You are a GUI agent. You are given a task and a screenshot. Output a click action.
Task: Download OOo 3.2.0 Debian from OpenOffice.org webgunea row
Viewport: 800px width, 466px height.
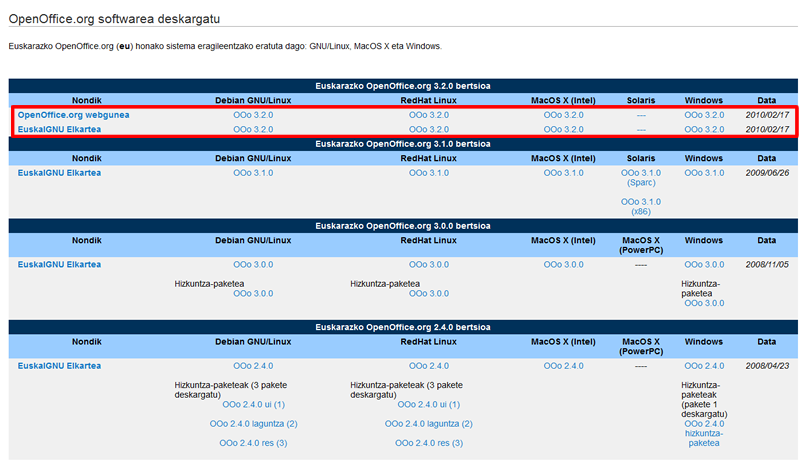pos(253,115)
